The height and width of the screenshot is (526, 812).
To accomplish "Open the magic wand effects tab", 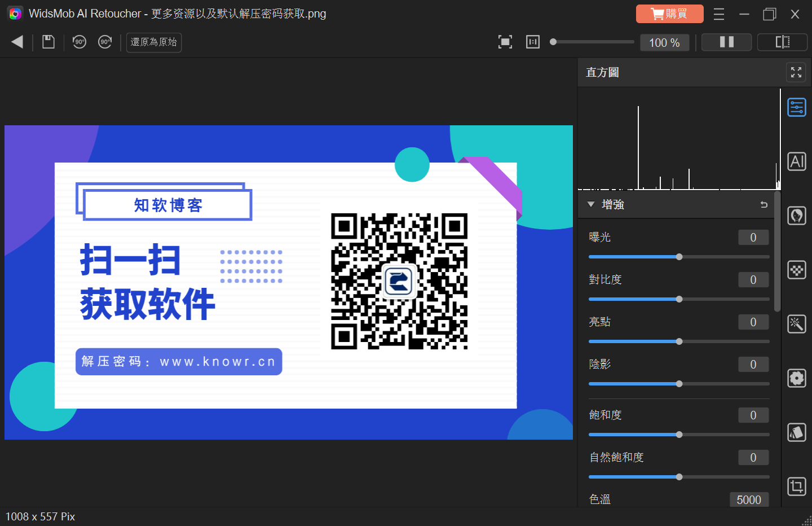I will [x=797, y=324].
